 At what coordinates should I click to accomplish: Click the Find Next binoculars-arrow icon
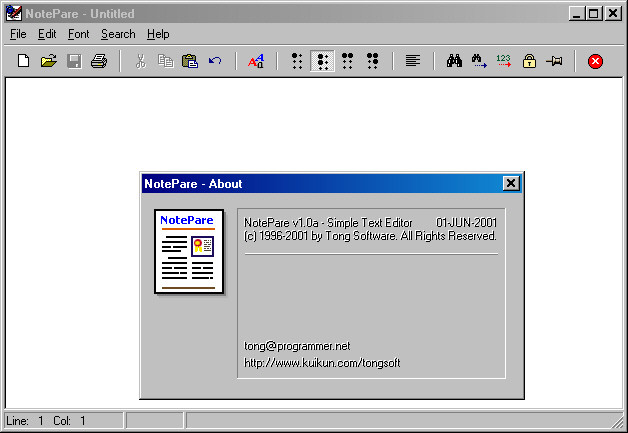[x=479, y=61]
